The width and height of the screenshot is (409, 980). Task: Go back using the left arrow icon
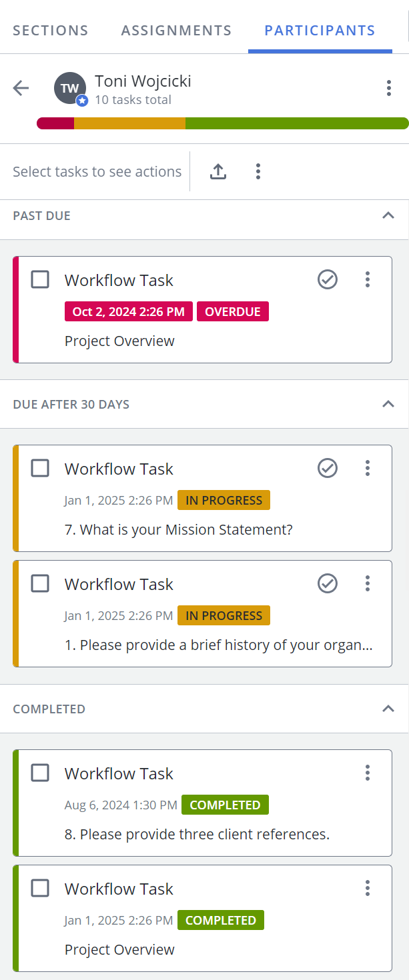(x=21, y=88)
